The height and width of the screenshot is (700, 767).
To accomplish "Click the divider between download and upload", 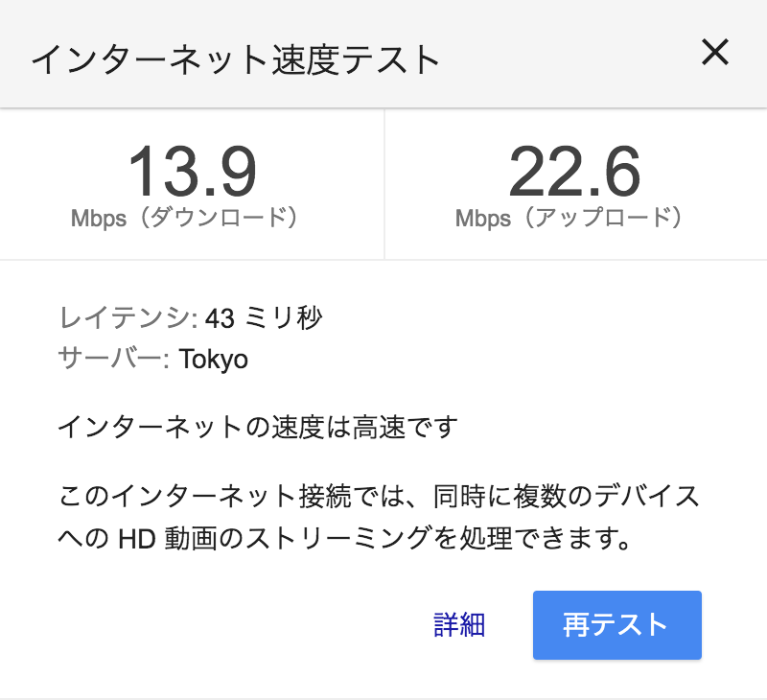I will click(x=384, y=184).
